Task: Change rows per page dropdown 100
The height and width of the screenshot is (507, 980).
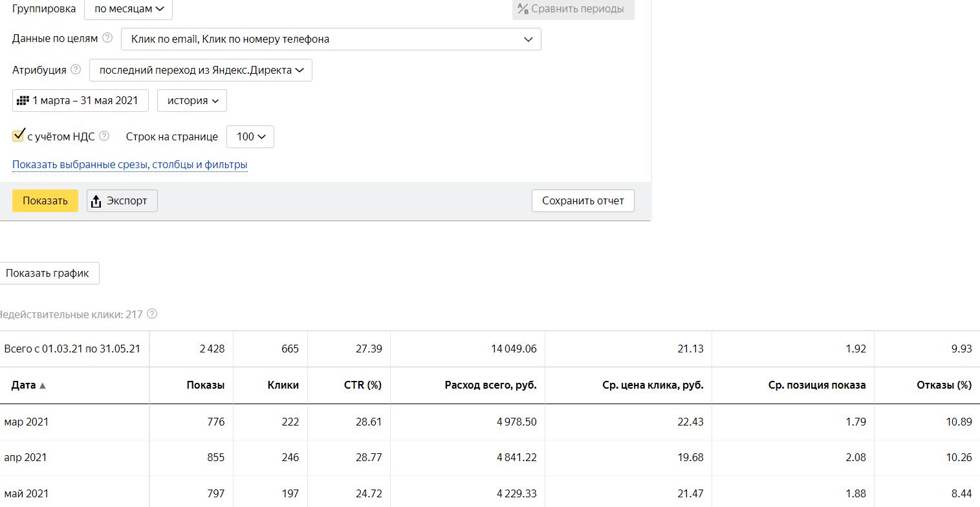Action: 250,136
